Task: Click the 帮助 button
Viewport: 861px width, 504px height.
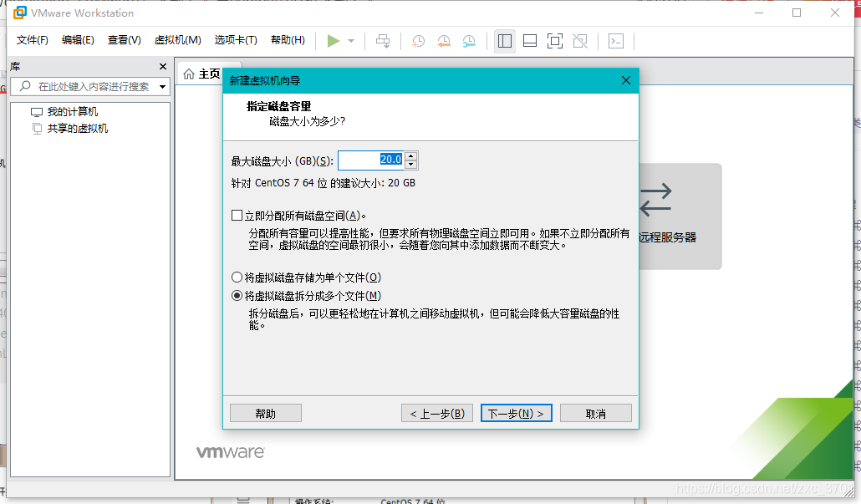Action: pos(265,412)
